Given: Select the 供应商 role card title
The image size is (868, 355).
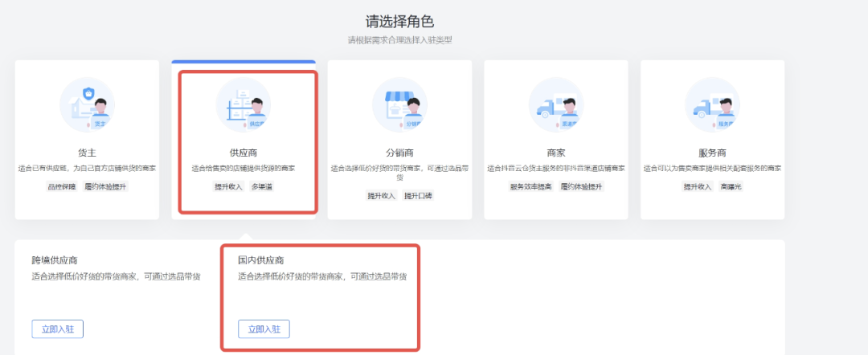Looking at the screenshot, I should point(244,152).
